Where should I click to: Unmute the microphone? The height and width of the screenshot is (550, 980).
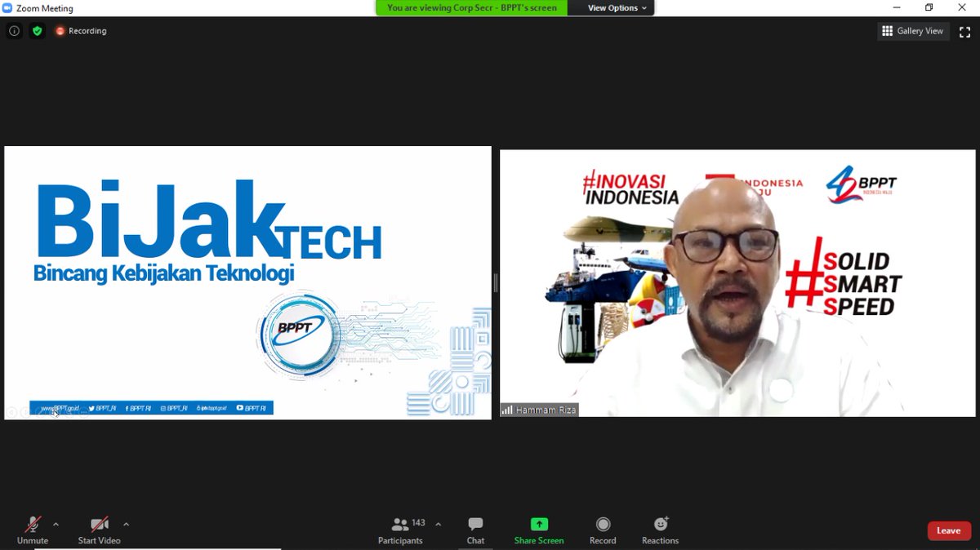33,530
